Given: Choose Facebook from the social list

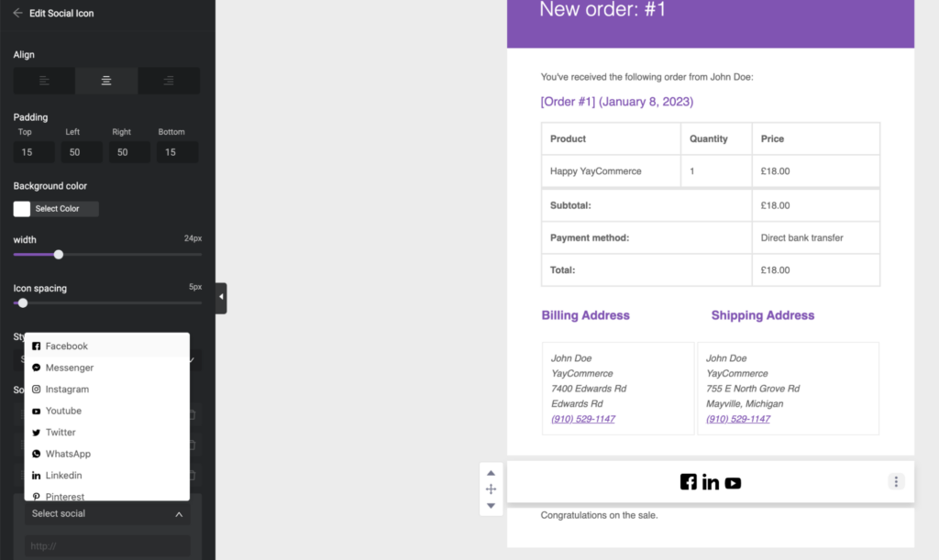Looking at the screenshot, I should click(107, 346).
